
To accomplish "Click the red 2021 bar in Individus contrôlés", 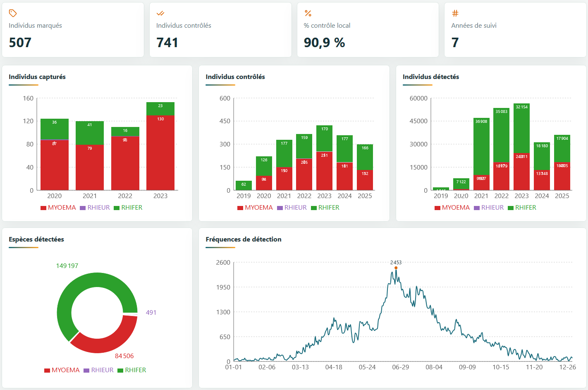I will [x=284, y=179].
